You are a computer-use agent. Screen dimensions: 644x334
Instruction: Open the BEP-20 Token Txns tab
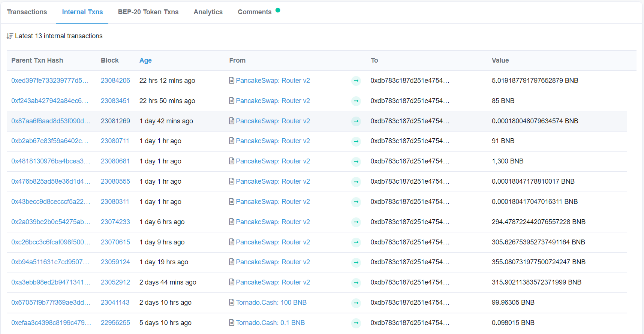click(x=148, y=12)
